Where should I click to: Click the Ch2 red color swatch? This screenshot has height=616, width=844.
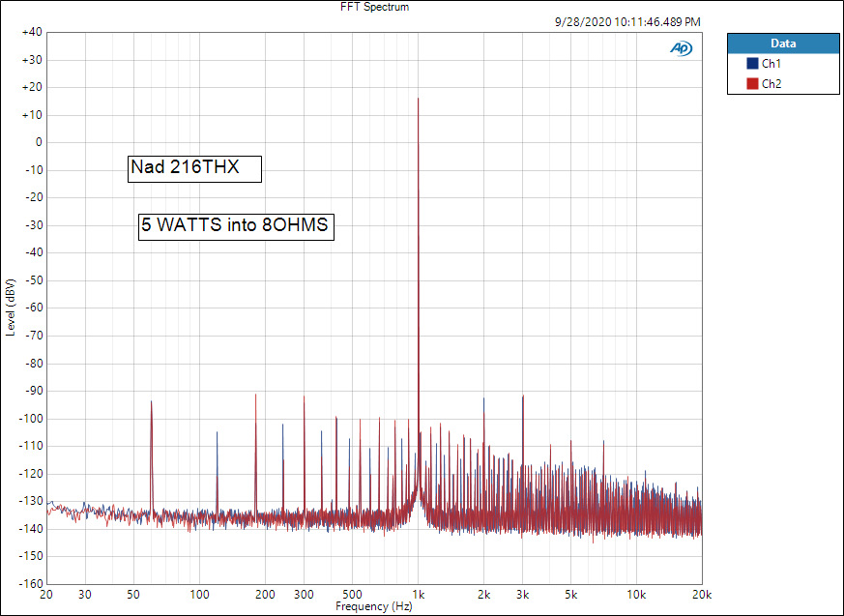coord(752,83)
